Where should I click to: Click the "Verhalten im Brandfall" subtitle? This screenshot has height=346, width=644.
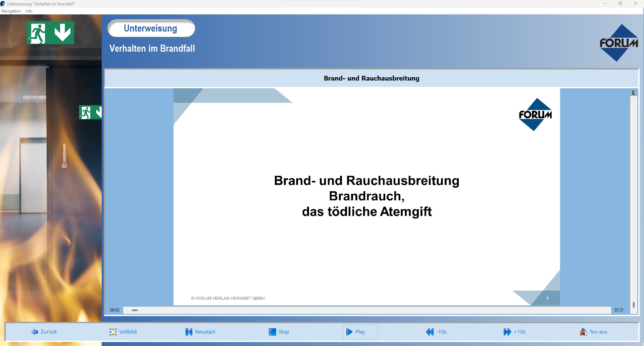point(152,48)
